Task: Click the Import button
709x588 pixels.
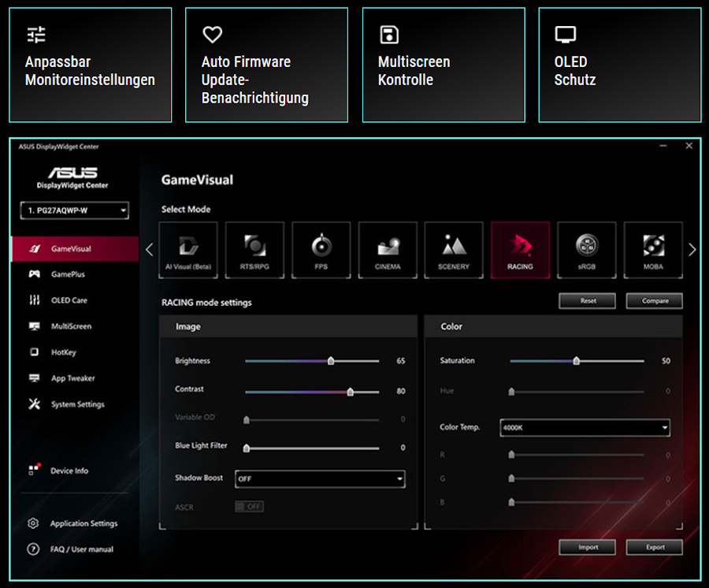Action: tap(588, 547)
